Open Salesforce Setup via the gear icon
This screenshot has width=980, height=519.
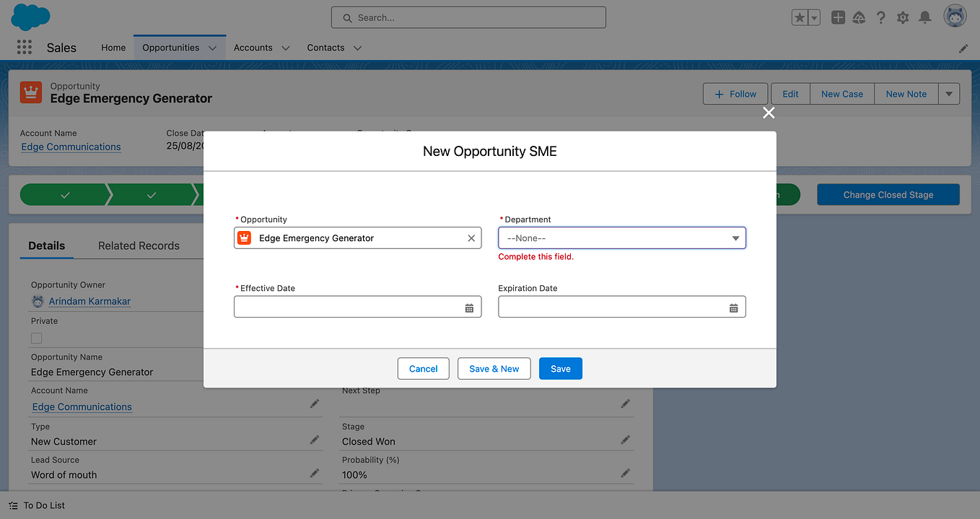pos(902,17)
